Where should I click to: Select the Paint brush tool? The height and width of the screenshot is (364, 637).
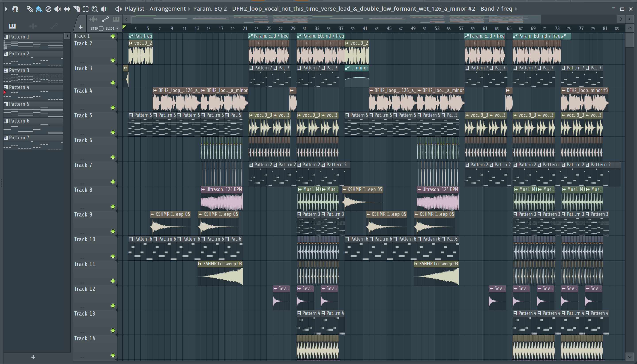point(39,9)
